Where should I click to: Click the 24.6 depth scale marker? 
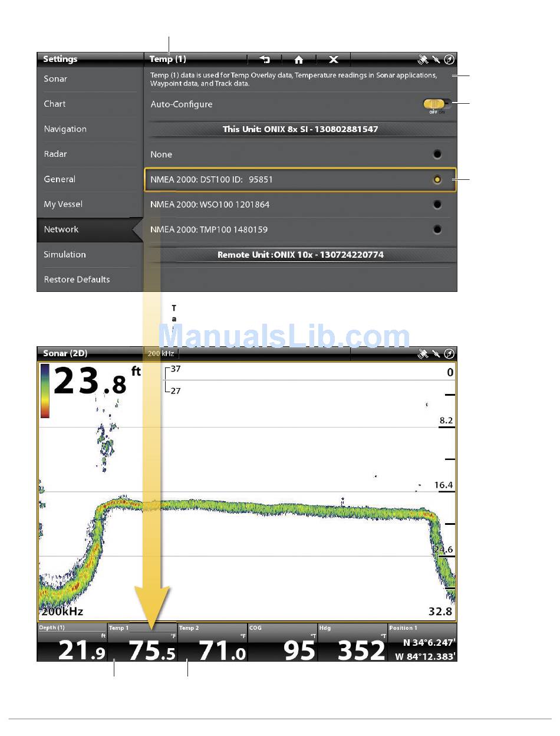pos(443,550)
